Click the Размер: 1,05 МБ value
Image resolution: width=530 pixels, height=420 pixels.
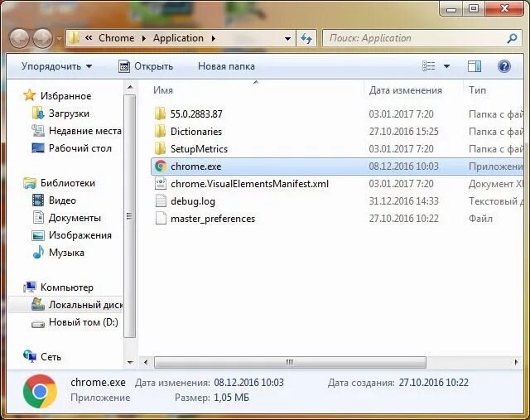[x=231, y=398]
